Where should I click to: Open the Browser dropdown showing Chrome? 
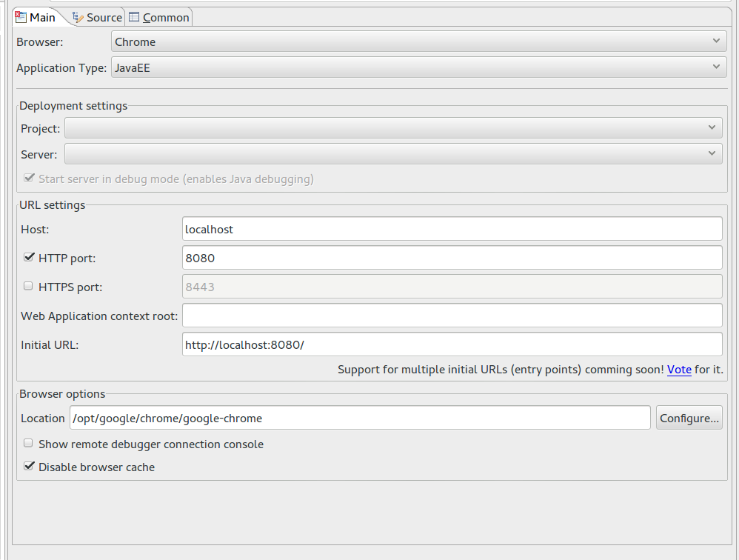418,42
